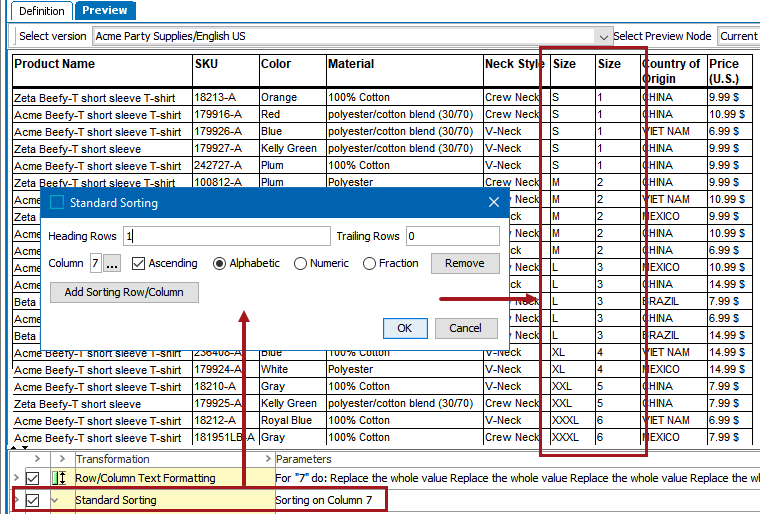Close the Standard Sorting dialog with X

pyautogui.click(x=493, y=203)
